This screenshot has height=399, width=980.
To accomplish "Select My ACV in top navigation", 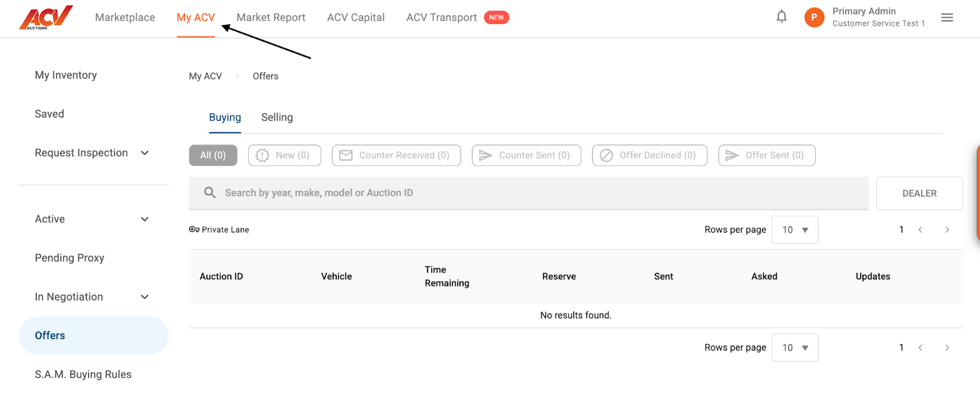I will [x=196, y=18].
